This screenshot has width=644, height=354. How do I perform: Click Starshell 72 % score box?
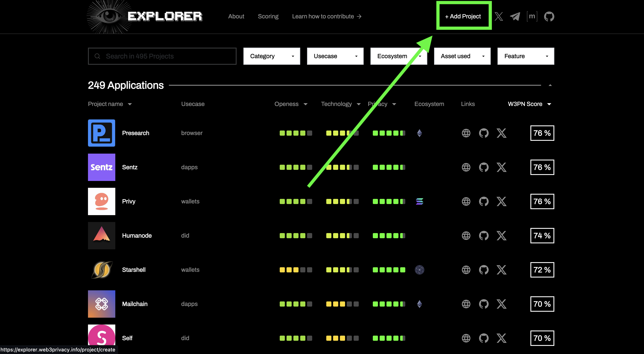542,270
